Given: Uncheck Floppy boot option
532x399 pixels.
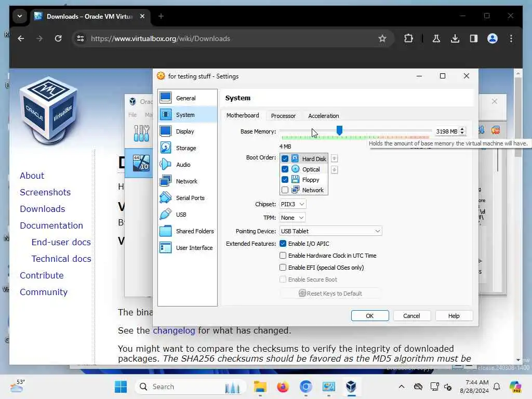Looking at the screenshot, I should coord(285,179).
